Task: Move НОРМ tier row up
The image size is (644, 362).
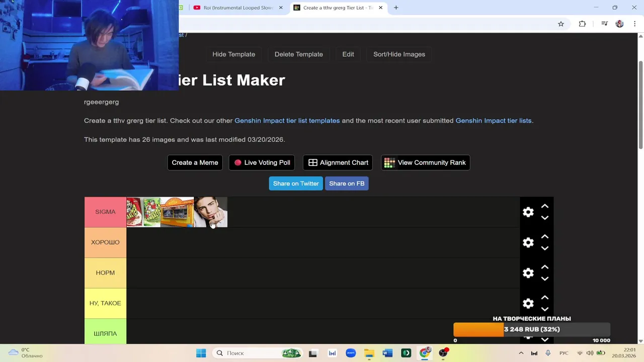Action: click(x=545, y=267)
